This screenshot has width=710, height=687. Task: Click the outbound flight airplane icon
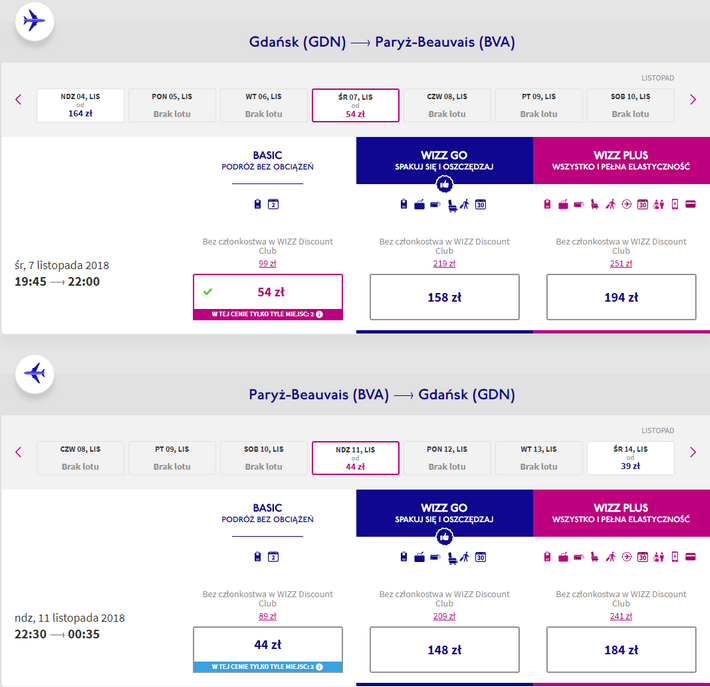34,21
